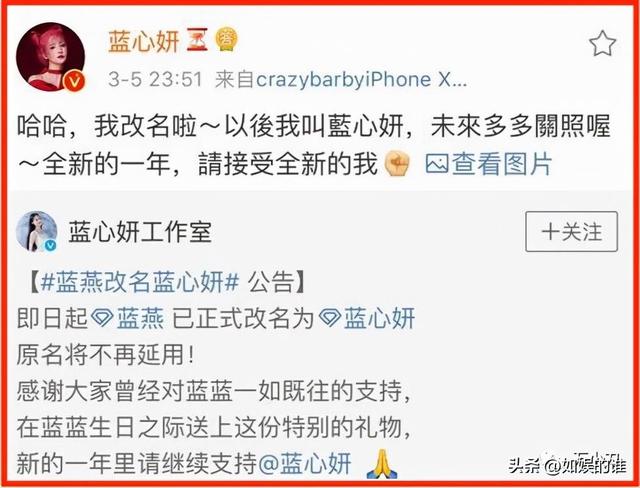Open the 蓝燕 super topic diamond link
Screen dimensions: 640x488
point(127,318)
